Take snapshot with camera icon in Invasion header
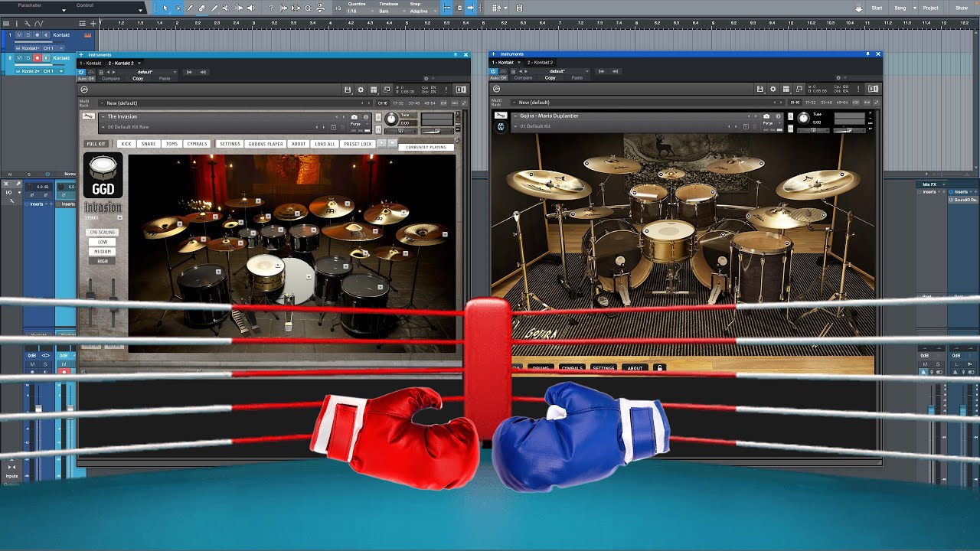 click(354, 117)
